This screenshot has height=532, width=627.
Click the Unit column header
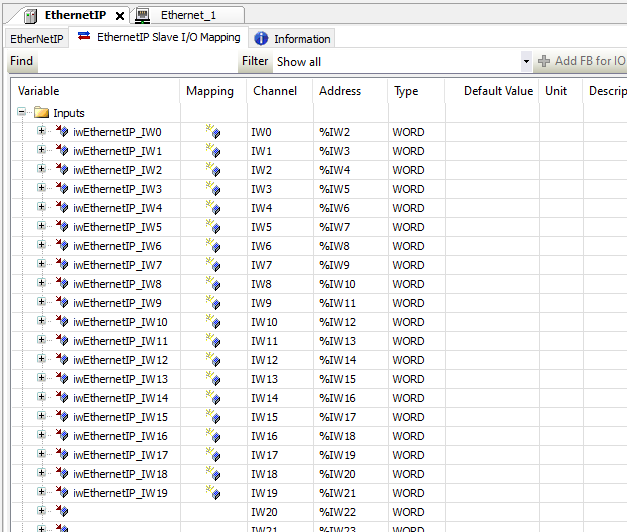tap(561, 91)
